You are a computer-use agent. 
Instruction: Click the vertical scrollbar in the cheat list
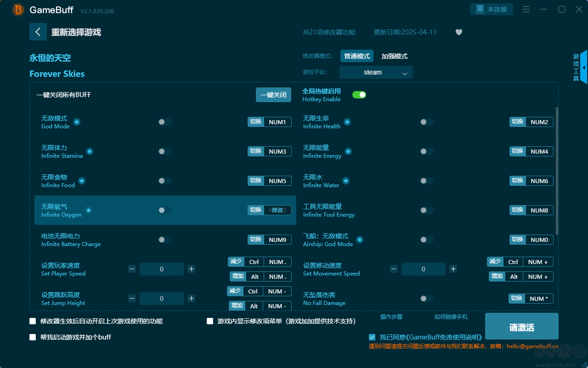click(x=557, y=170)
